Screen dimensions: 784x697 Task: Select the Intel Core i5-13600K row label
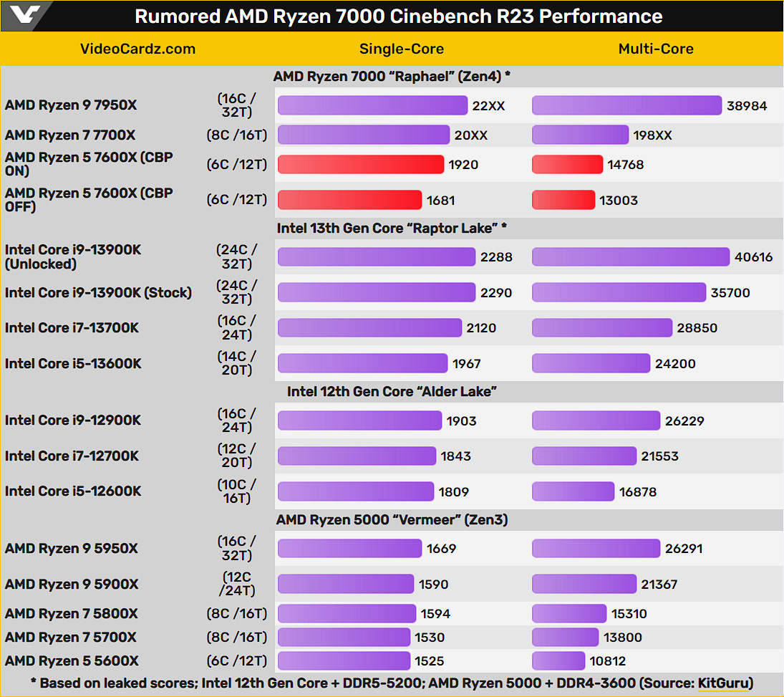coord(74,363)
